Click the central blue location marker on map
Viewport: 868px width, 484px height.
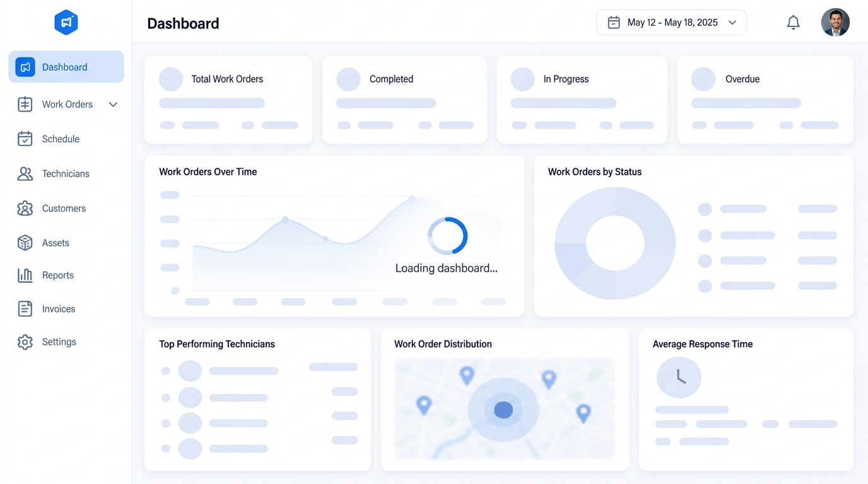(503, 410)
